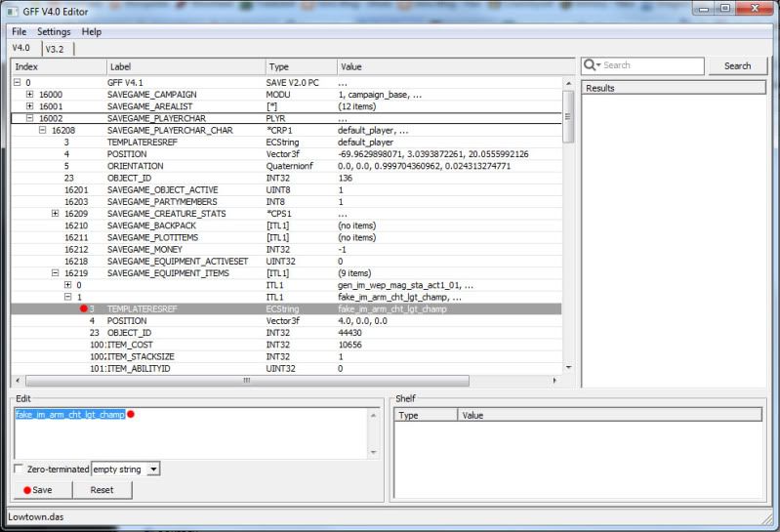Select the SAVEGAME_BACKPACK row

point(287,225)
